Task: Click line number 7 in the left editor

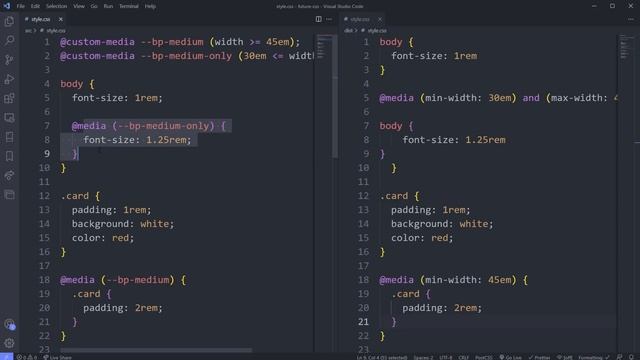Action: tap(47, 126)
